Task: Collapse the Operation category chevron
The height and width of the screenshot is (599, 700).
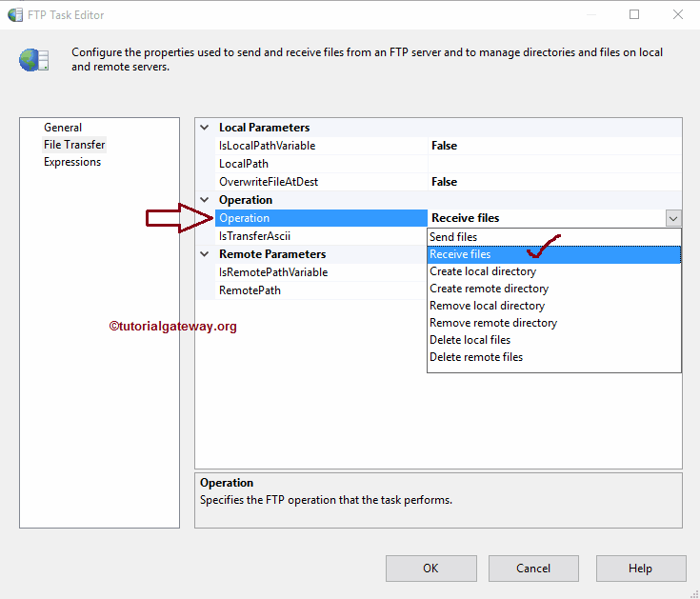Action: [x=205, y=200]
